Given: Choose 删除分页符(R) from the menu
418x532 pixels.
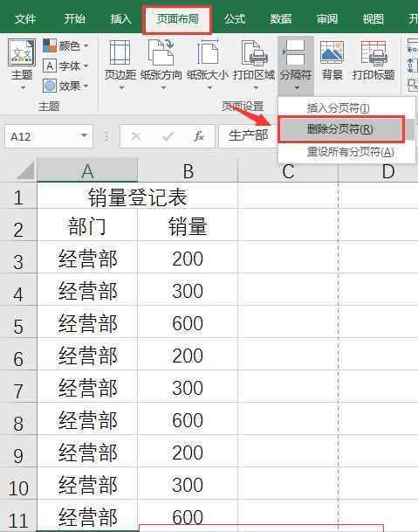Looking at the screenshot, I should point(341,129).
